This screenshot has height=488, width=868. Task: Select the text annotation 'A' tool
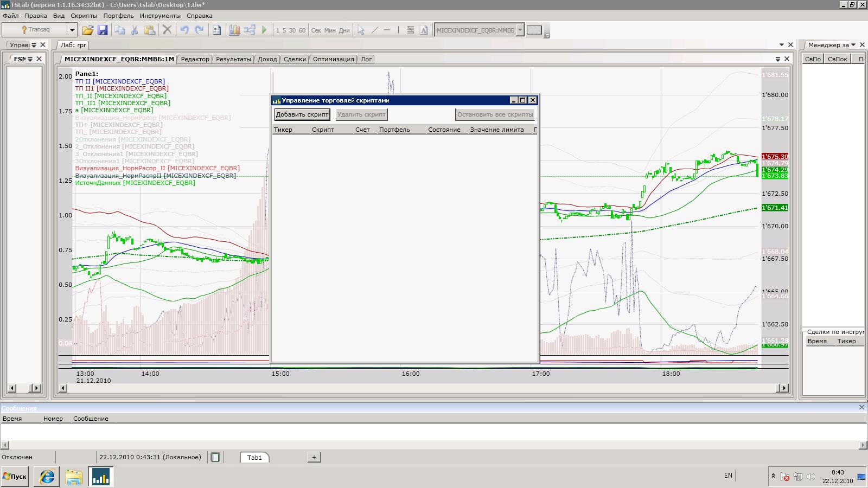(424, 30)
